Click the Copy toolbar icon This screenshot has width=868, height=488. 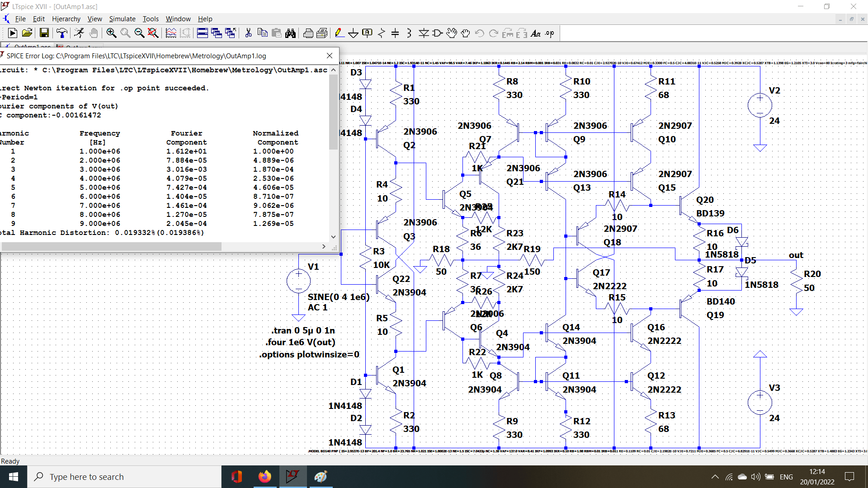pyautogui.click(x=262, y=33)
